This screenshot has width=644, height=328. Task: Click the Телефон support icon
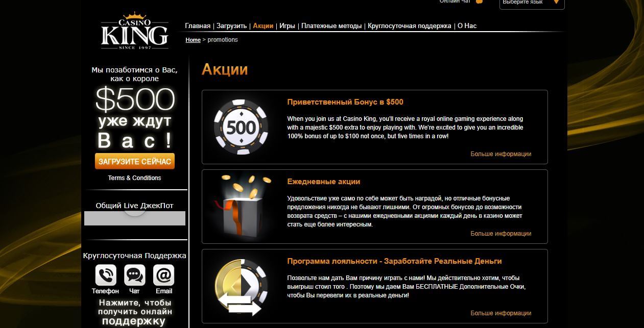click(x=106, y=275)
